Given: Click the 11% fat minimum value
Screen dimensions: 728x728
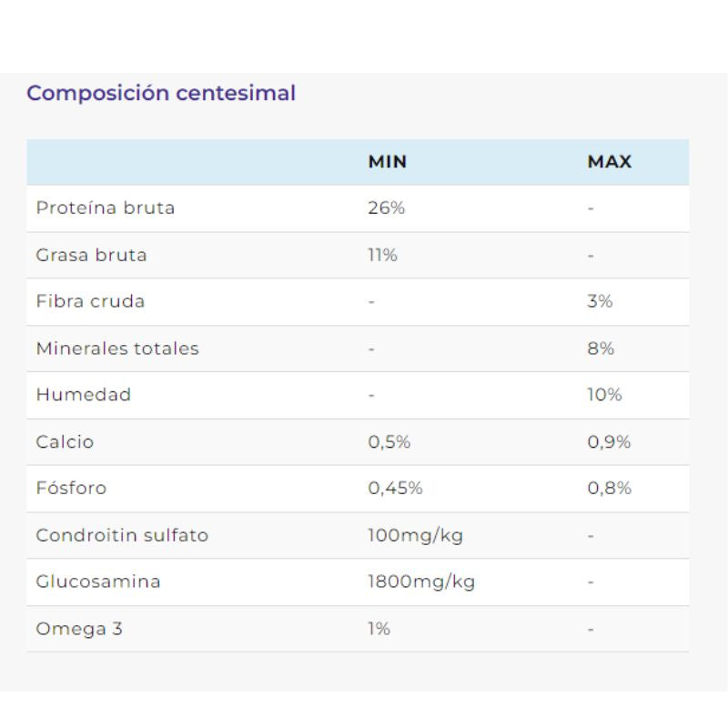Looking at the screenshot, I should (382, 255).
